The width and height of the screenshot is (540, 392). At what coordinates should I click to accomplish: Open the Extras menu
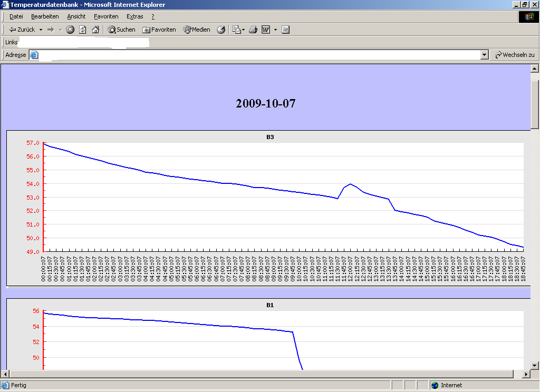[x=134, y=16]
